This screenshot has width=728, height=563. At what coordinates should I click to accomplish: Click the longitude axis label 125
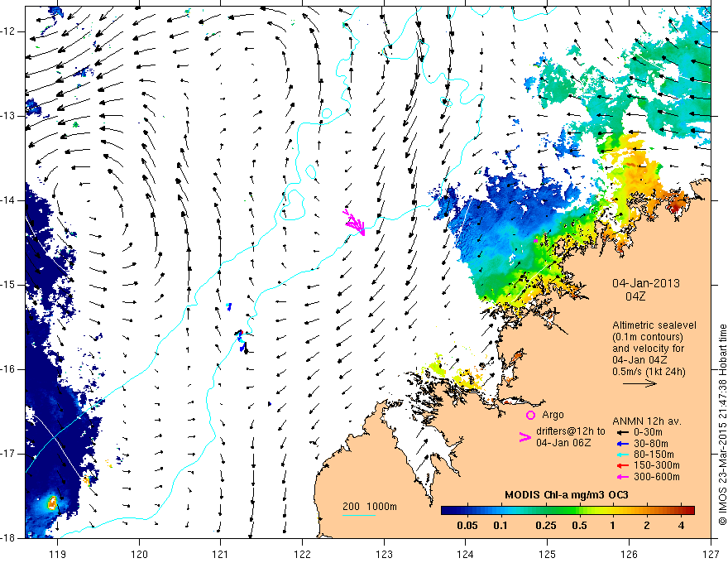tap(548, 554)
